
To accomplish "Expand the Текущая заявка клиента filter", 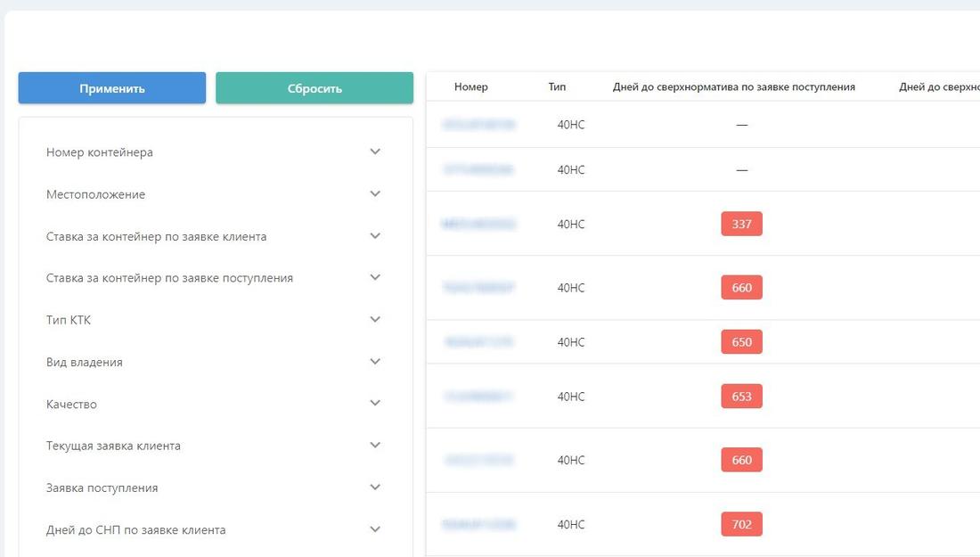I will click(213, 446).
